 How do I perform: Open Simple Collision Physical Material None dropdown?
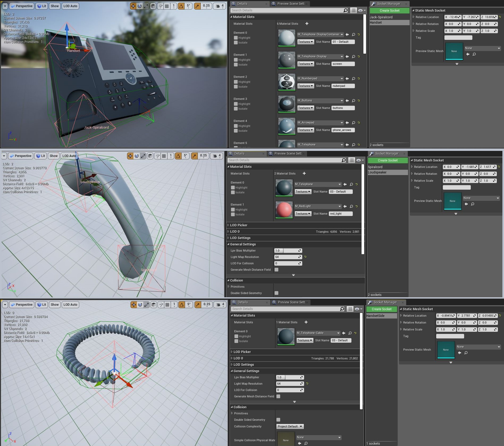319,437
